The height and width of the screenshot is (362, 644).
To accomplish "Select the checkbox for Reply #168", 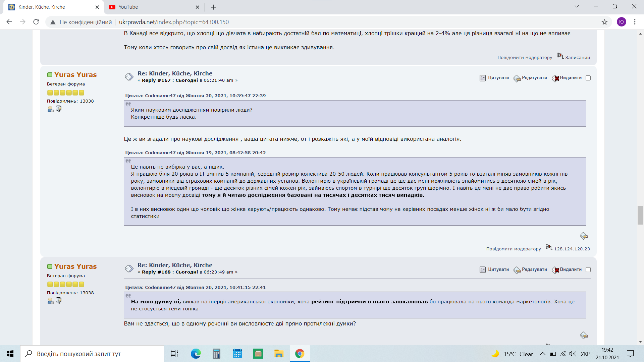I will pyautogui.click(x=588, y=269).
